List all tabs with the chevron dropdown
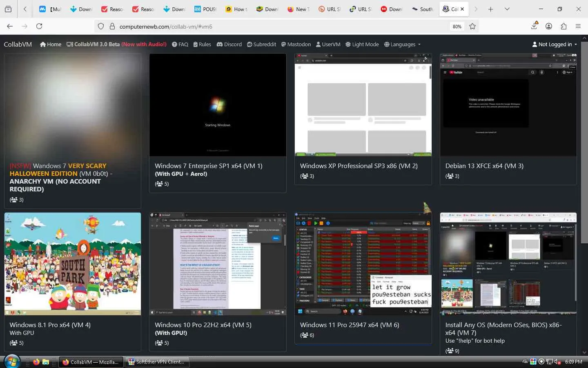Viewport: 588px width, 368px height. pos(507,9)
